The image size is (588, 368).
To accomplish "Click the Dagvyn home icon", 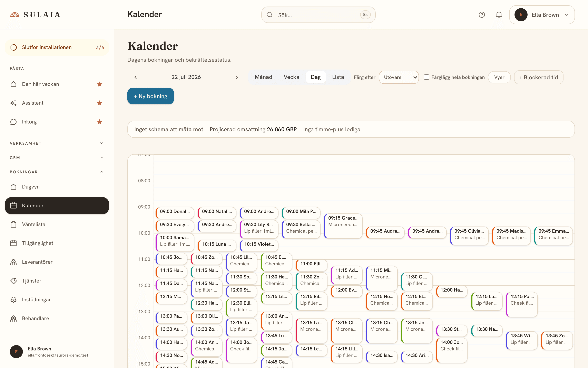I will [x=13, y=187].
